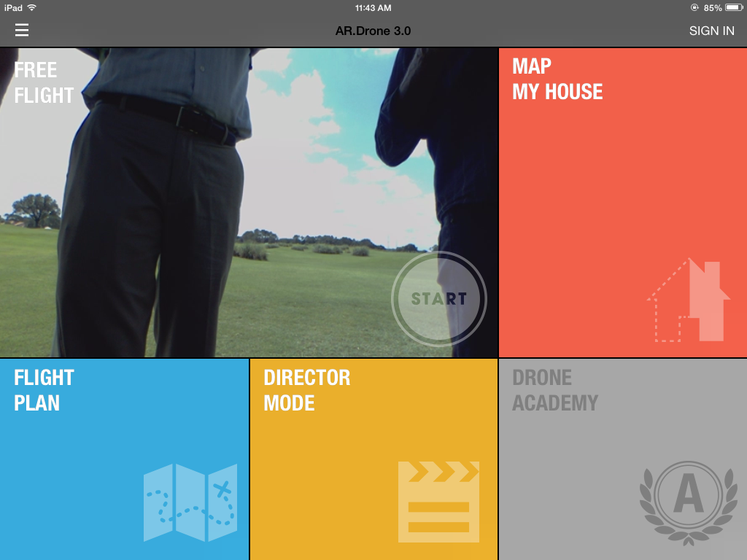Click the DRONE ACADEMY label

[555, 391]
